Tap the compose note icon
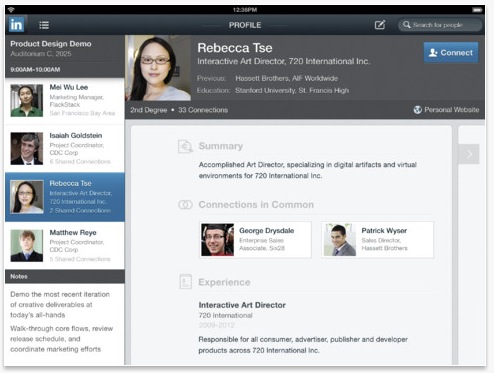Screen dimensions: 494x373 pos(380,25)
